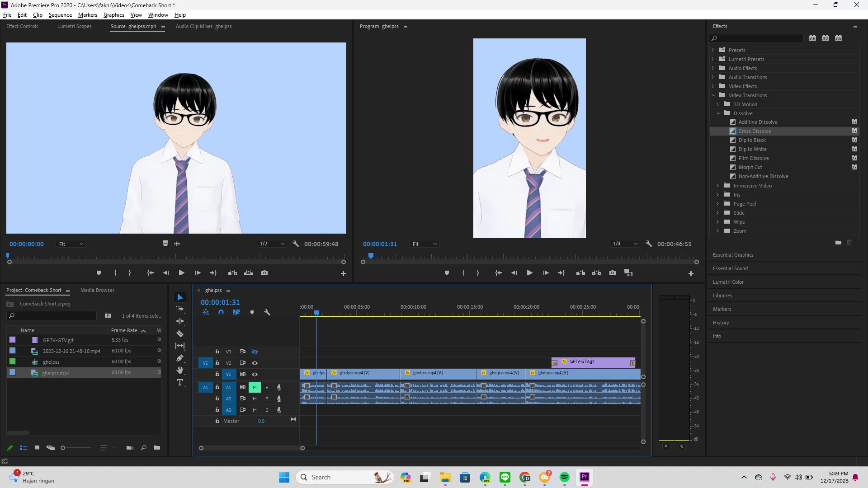This screenshot has width=868, height=488.
Task: Open Source monitor zoom level Fit dropdown
Action: pyautogui.click(x=71, y=244)
